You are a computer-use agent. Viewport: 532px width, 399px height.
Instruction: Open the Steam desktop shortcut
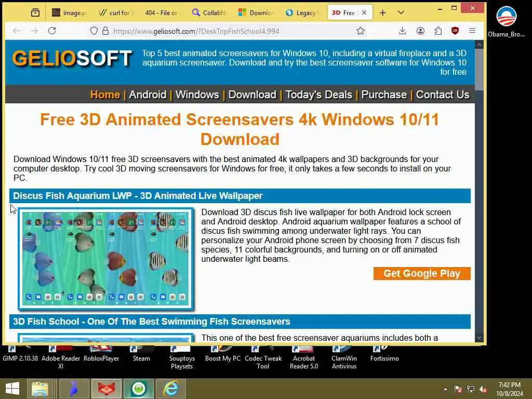click(x=141, y=354)
